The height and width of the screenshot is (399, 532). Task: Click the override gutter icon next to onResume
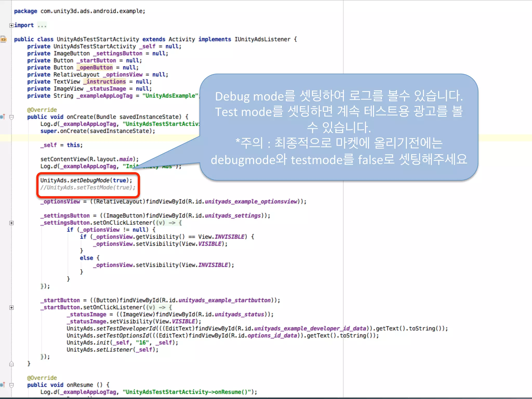[x=3, y=385]
